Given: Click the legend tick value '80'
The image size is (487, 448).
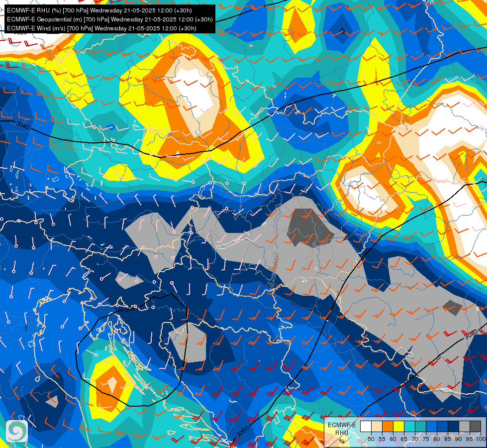Looking at the screenshot, I should (437, 439).
